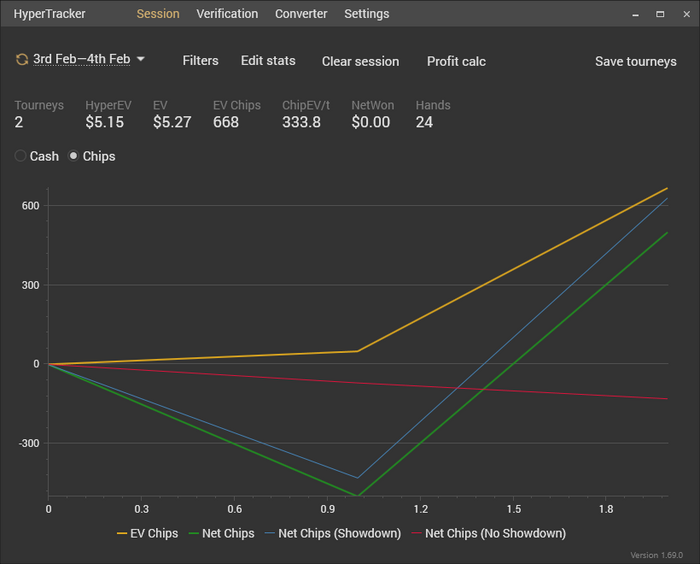Click Save tourneys
Screen dimensions: 700x564
coord(636,62)
